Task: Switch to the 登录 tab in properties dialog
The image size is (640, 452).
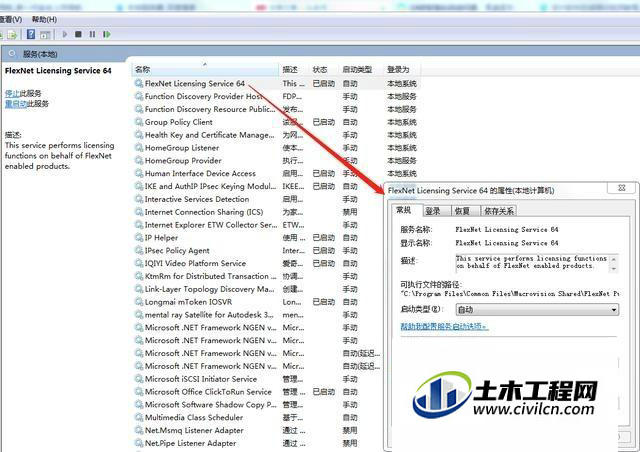Action: [433, 211]
